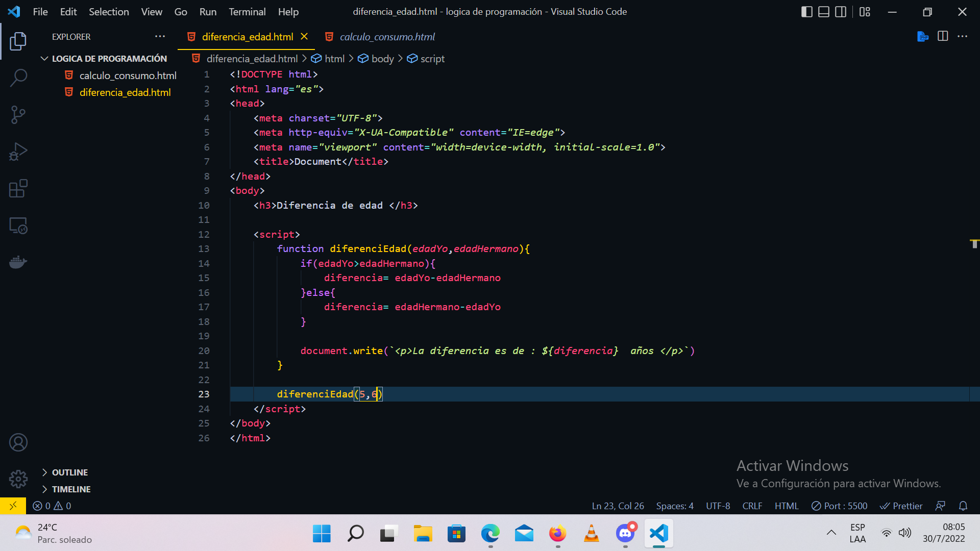Open the File menu
Viewport: 980px width, 551px height.
[x=40, y=11]
